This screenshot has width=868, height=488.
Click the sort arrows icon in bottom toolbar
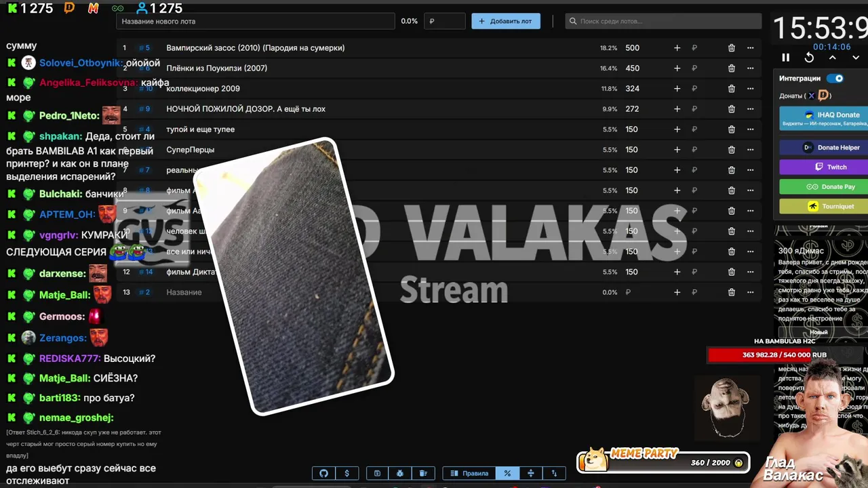point(554,473)
